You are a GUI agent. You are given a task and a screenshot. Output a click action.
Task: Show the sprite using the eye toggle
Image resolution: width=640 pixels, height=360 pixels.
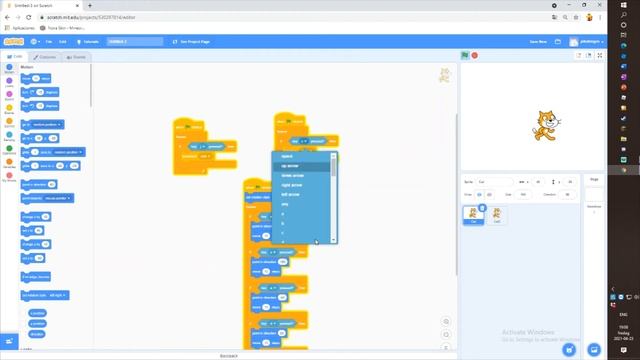[x=479, y=195]
